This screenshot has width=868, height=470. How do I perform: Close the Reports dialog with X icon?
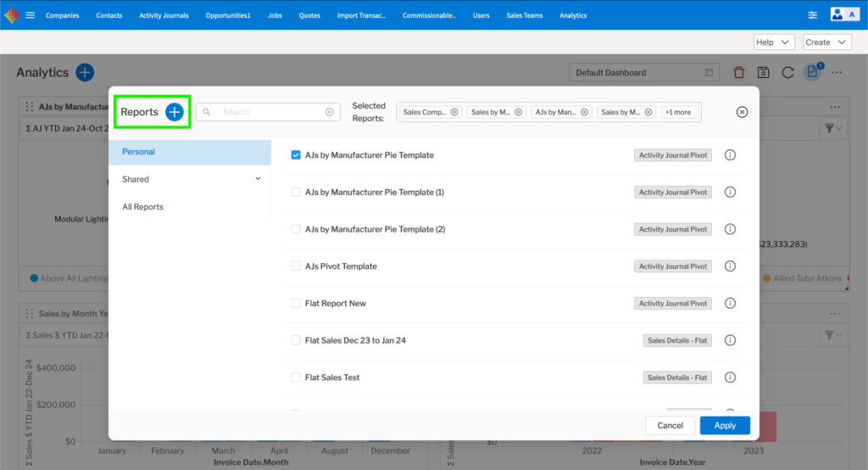742,112
